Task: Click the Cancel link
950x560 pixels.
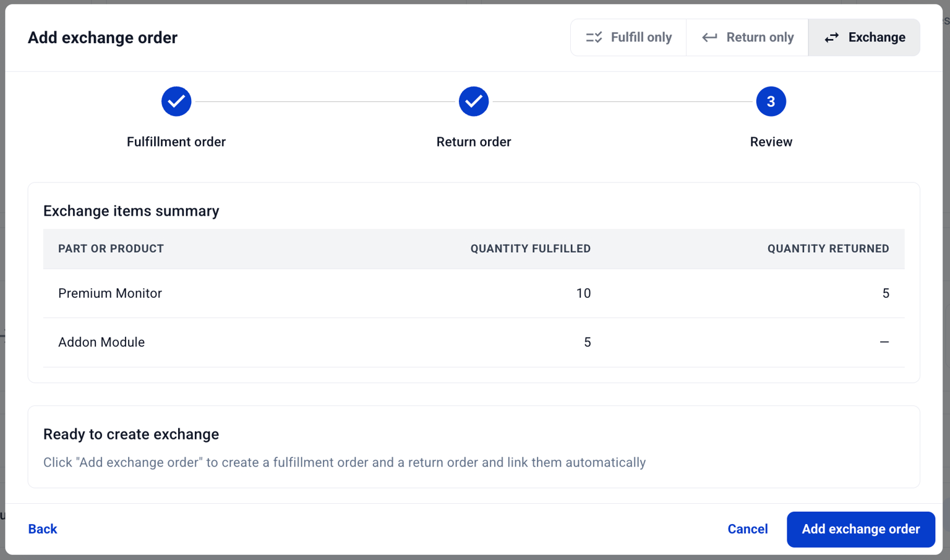Action: click(x=748, y=529)
